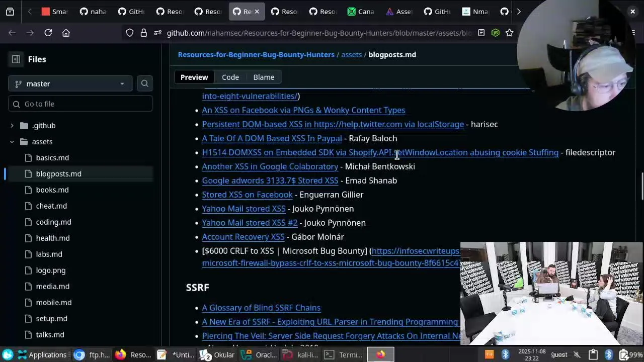Switch to the Preview tab
The height and width of the screenshot is (362, 644).
coord(194,77)
